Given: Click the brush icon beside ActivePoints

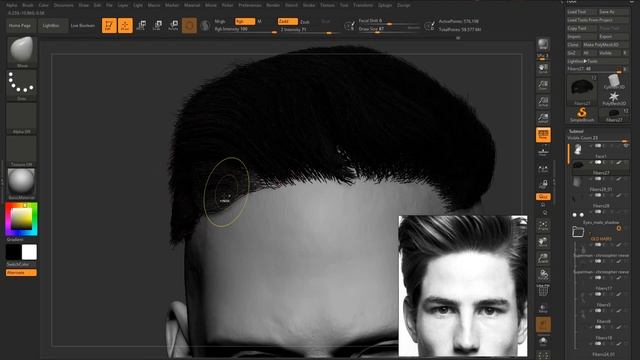Looking at the screenshot, I should [429, 26].
